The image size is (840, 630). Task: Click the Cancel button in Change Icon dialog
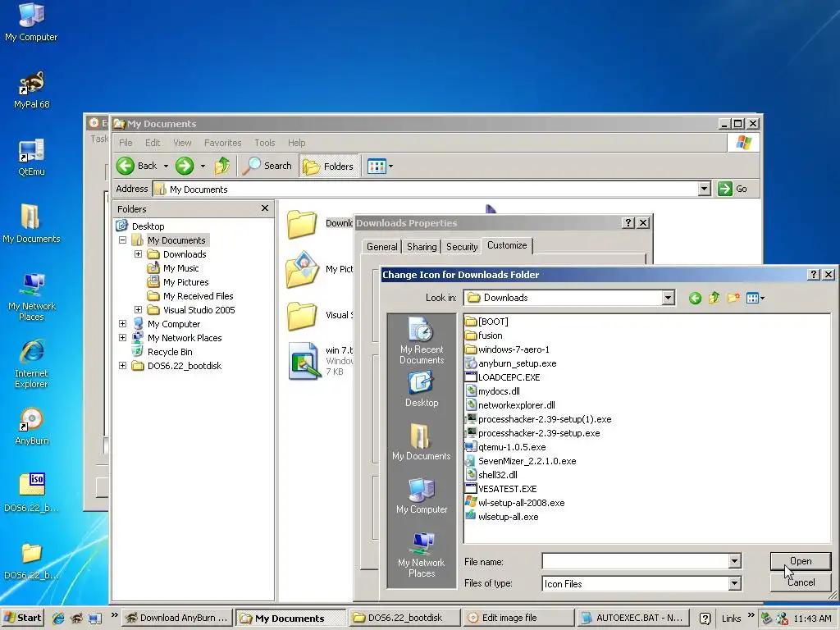801,582
